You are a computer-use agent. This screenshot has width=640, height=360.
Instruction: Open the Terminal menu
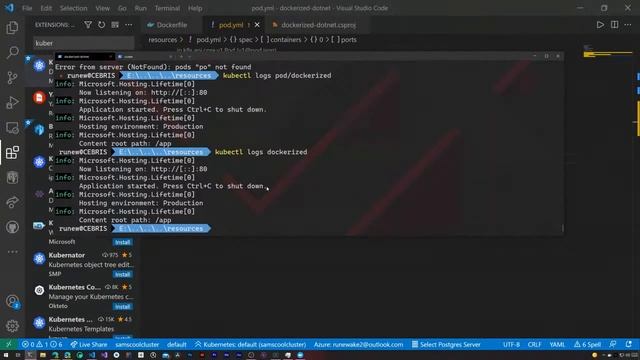(167, 8)
